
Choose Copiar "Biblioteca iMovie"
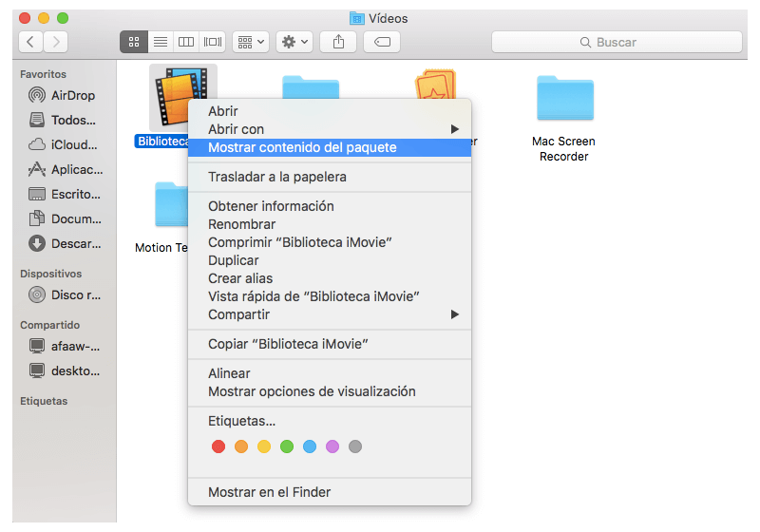[330, 344]
